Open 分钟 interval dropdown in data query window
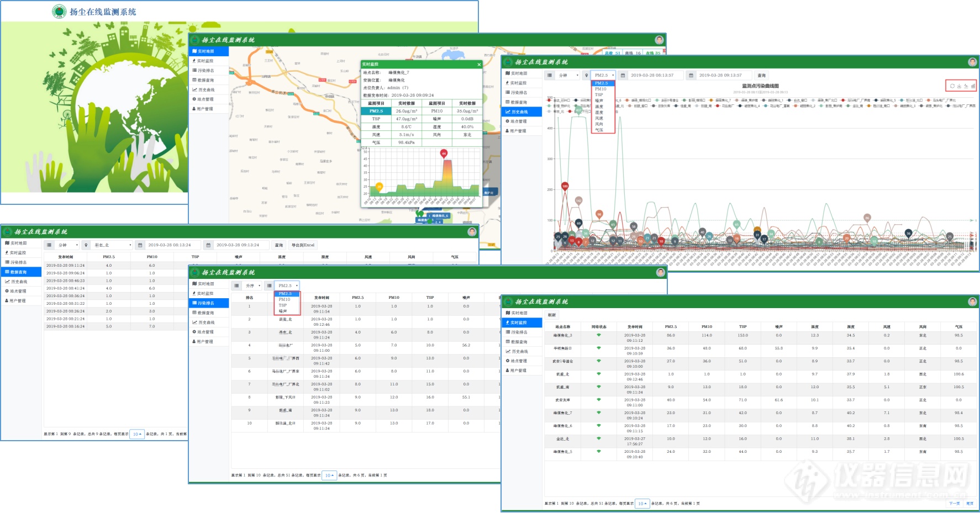Screen dimensions: 980x513 coord(67,245)
